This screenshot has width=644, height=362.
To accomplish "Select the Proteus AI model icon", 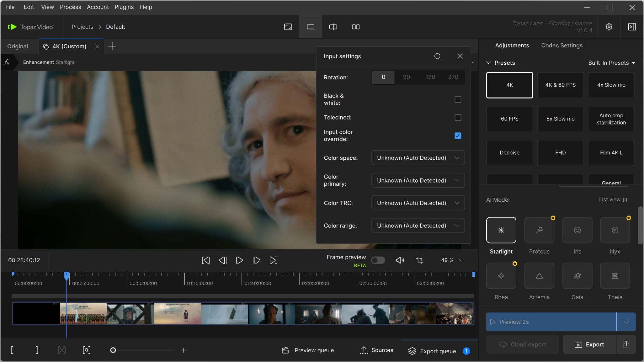I will [539, 230].
